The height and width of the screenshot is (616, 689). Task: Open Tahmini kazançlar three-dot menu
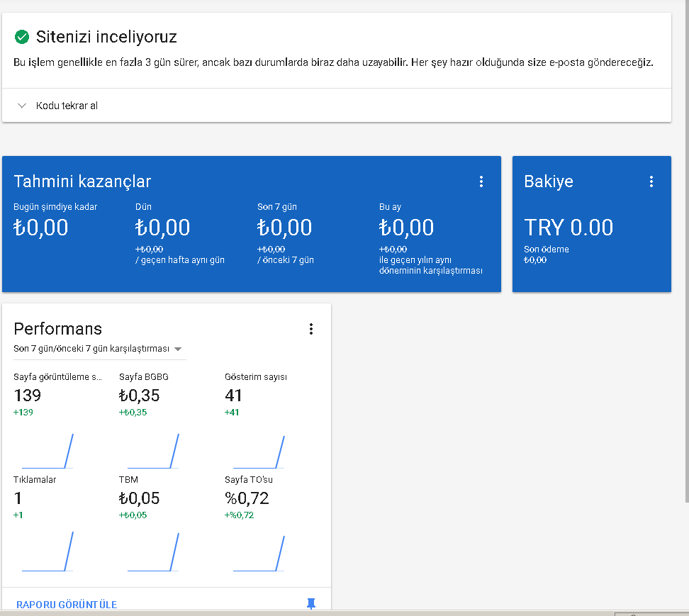point(481,181)
